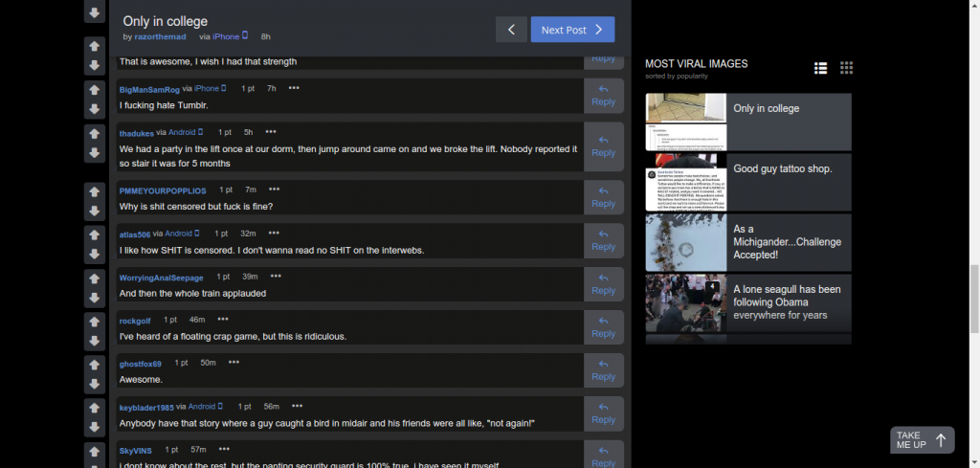Upvote BigManSamRog's comment
Viewport: 980px width, 468px height.
(95, 90)
